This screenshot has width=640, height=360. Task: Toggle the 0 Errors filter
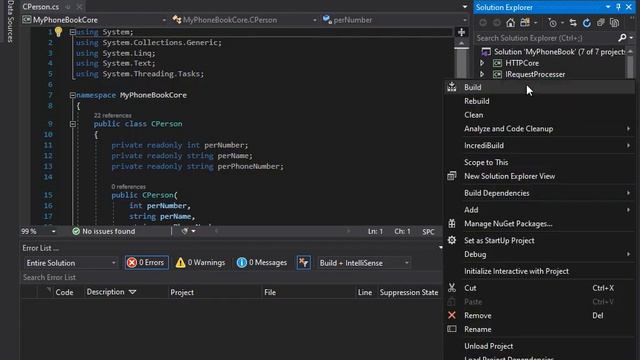tap(147, 263)
